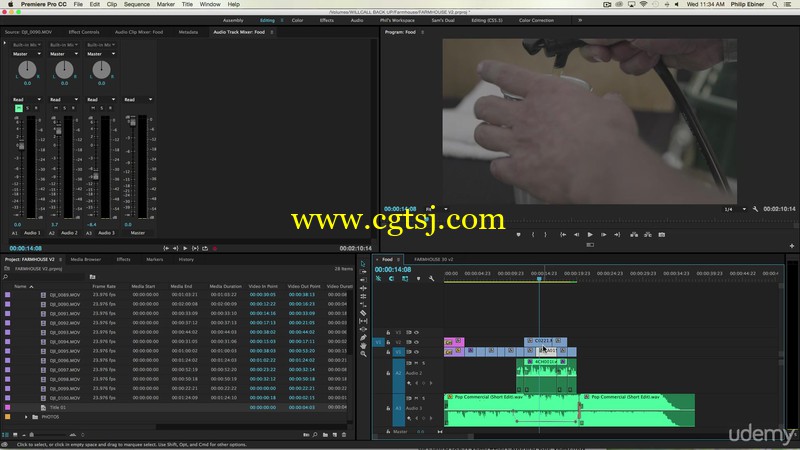This screenshot has height=450, width=800.
Task: Click Export Frame camera icon
Action: (662, 235)
